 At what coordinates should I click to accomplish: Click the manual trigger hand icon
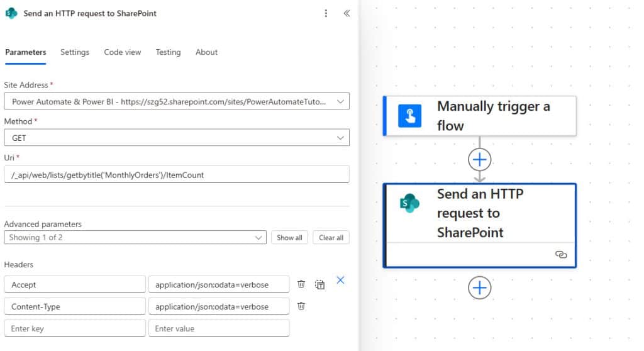[409, 116]
